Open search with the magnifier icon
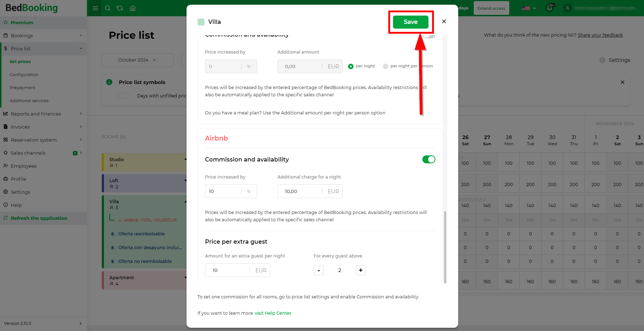 (108, 8)
